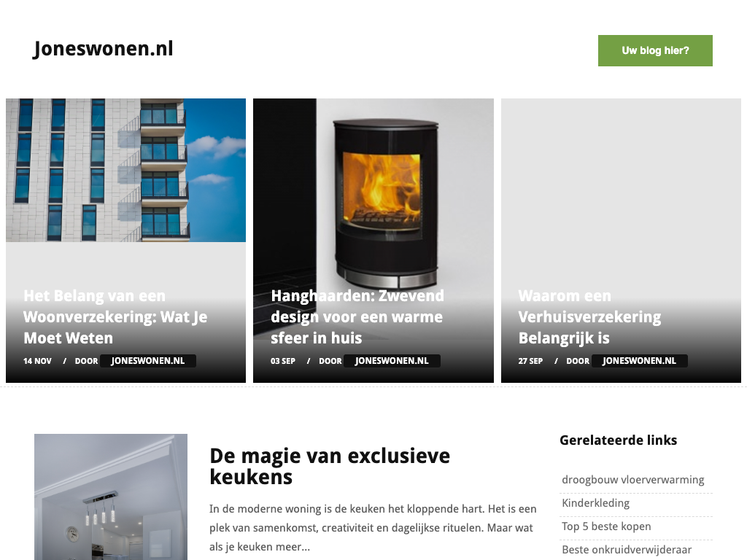Open the kitchen interior thumbnail image
Image resolution: width=747 pixels, height=560 pixels.
coord(111,497)
